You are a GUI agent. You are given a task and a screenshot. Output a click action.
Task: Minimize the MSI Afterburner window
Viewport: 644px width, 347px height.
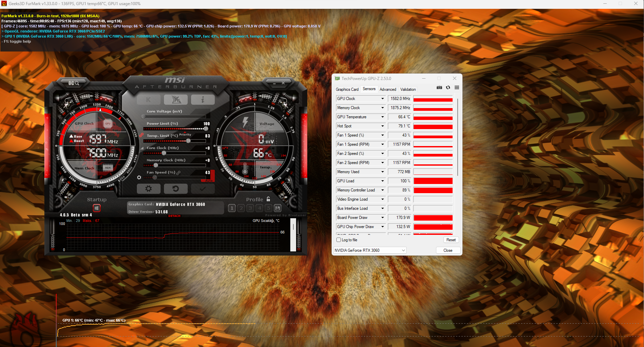point(274,83)
